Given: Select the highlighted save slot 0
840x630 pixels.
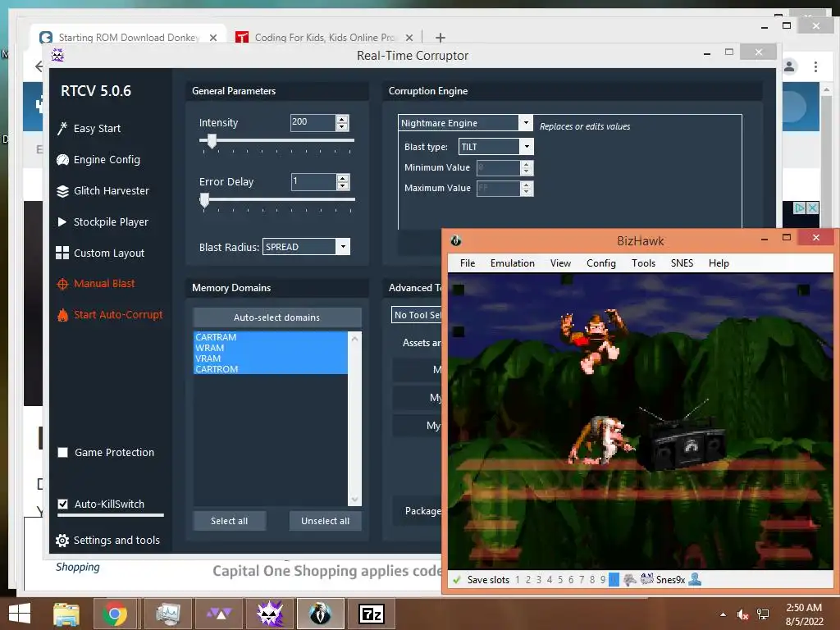Looking at the screenshot, I should [x=614, y=580].
